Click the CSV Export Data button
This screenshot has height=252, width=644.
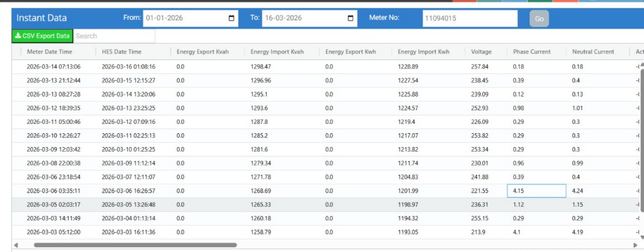[43, 36]
